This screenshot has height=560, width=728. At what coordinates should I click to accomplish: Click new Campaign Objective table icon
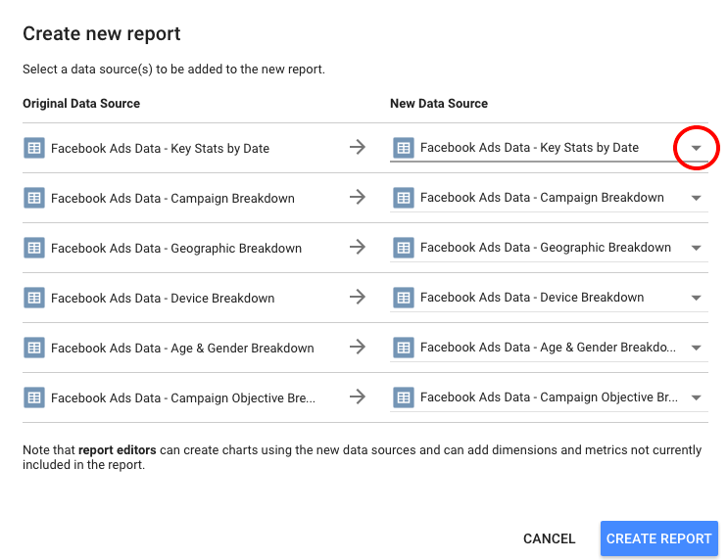pyautogui.click(x=404, y=397)
